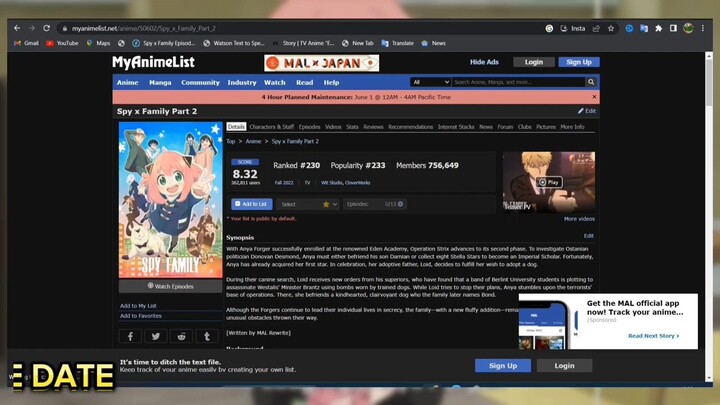The height and width of the screenshot is (405, 720).
Task: Click the MAL x JAPAN banner
Action: 321,63
